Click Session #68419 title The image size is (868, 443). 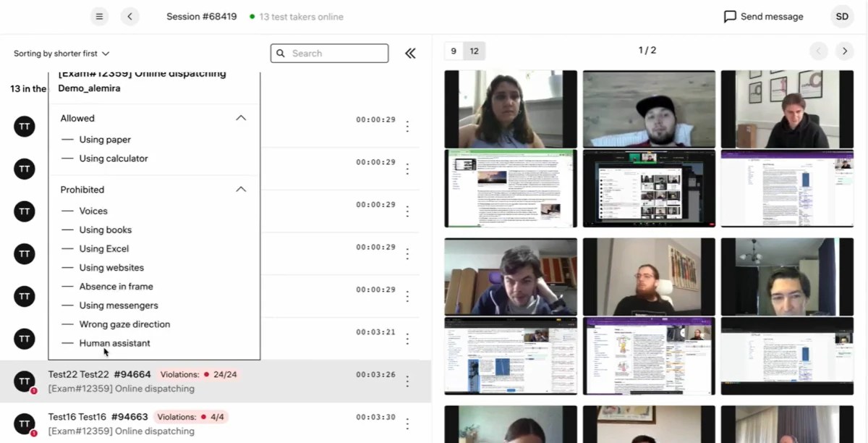tap(201, 17)
